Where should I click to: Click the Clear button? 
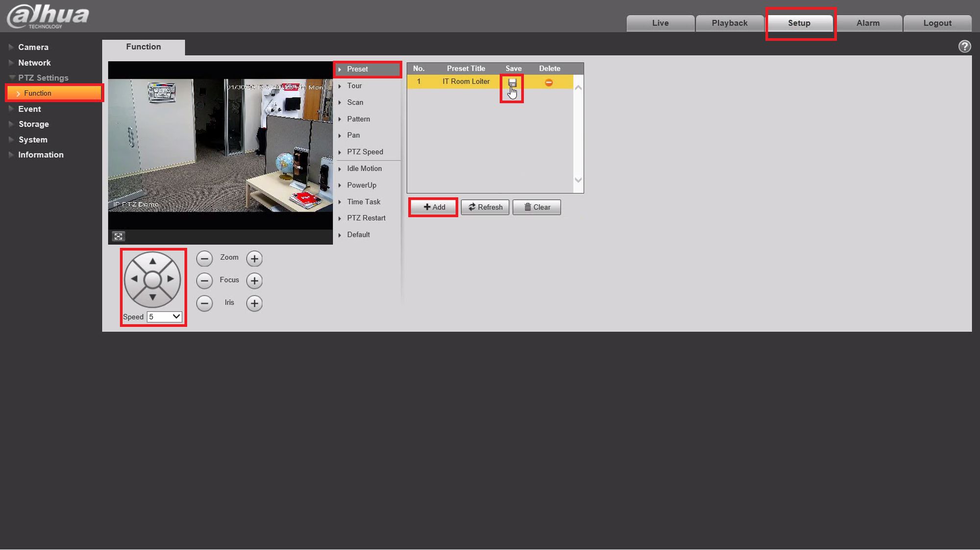[x=537, y=207]
